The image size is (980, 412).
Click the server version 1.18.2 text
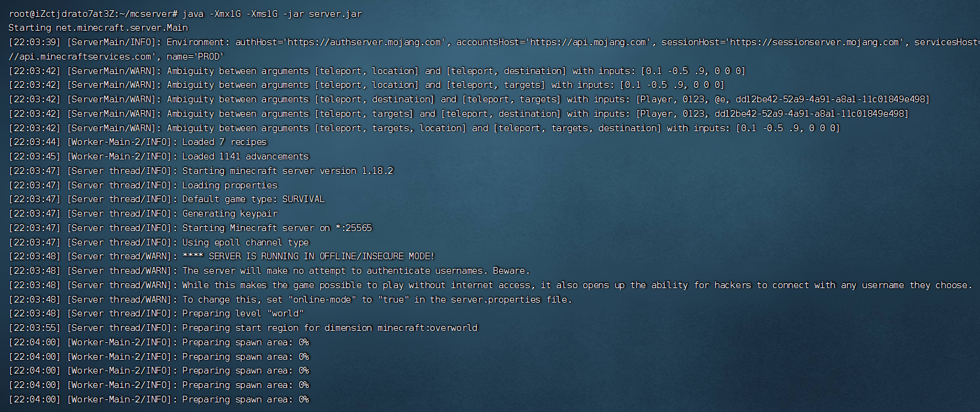click(x=338, y=171)
